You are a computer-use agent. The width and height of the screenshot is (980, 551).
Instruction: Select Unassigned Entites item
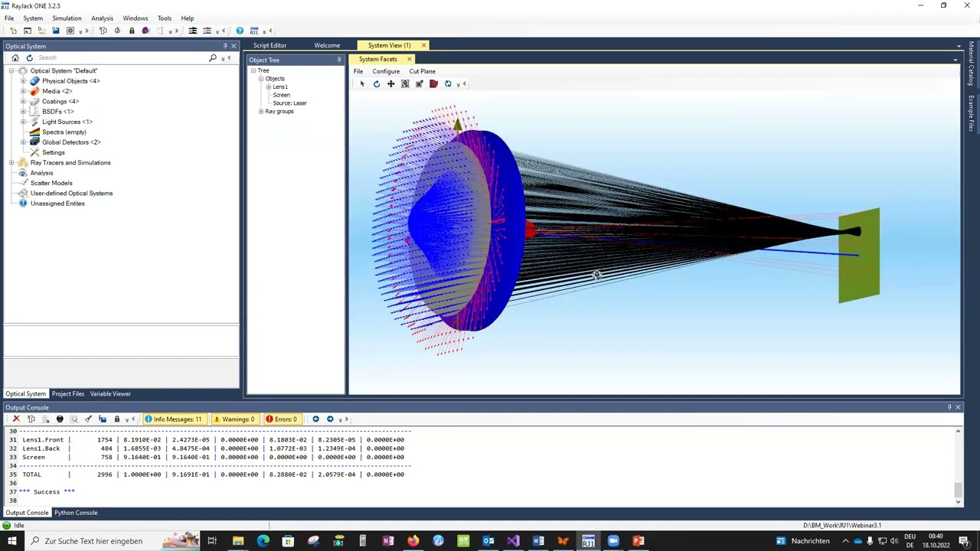tap(57, 204)
